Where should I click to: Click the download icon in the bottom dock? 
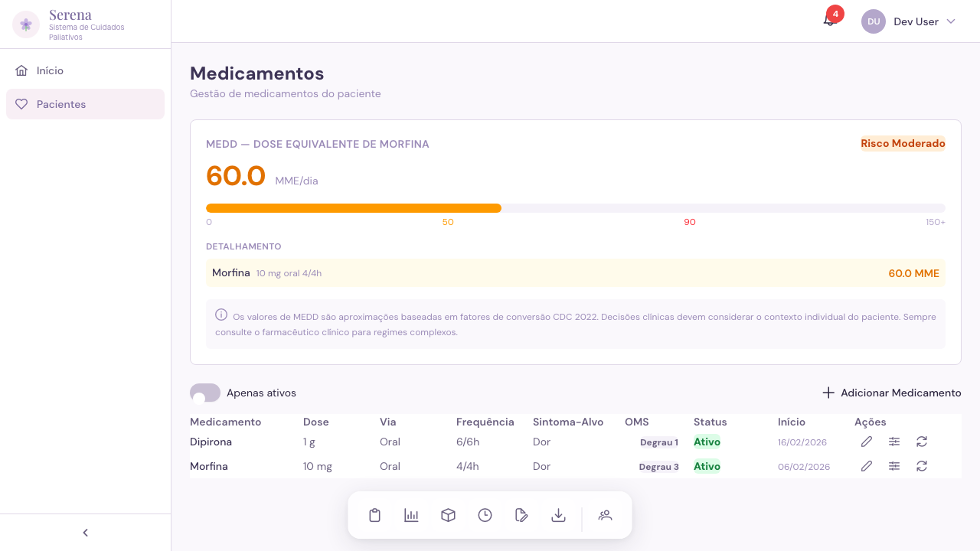pyautogui.click(x=558, y=515)
